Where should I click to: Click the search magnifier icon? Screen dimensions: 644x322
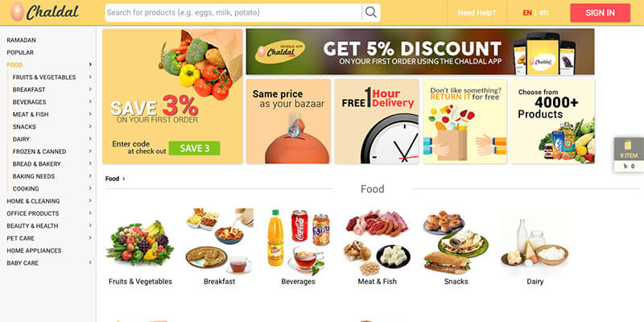(x=371, y=12)
